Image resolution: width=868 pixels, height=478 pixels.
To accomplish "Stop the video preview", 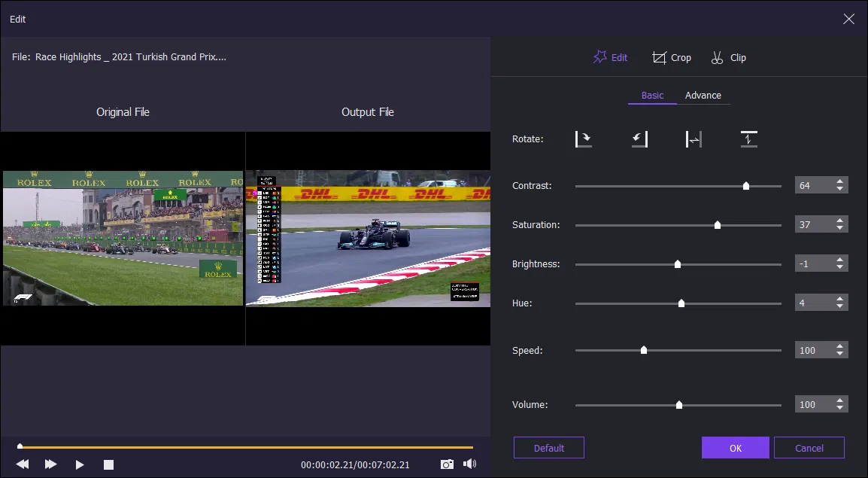I will coord(108,464).
